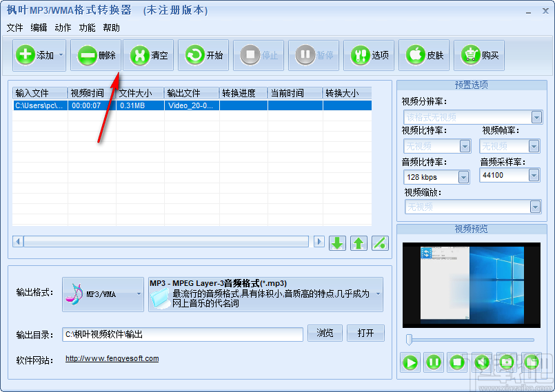
Task: Move the file up with green up-arrow
Action: (359, 243)
